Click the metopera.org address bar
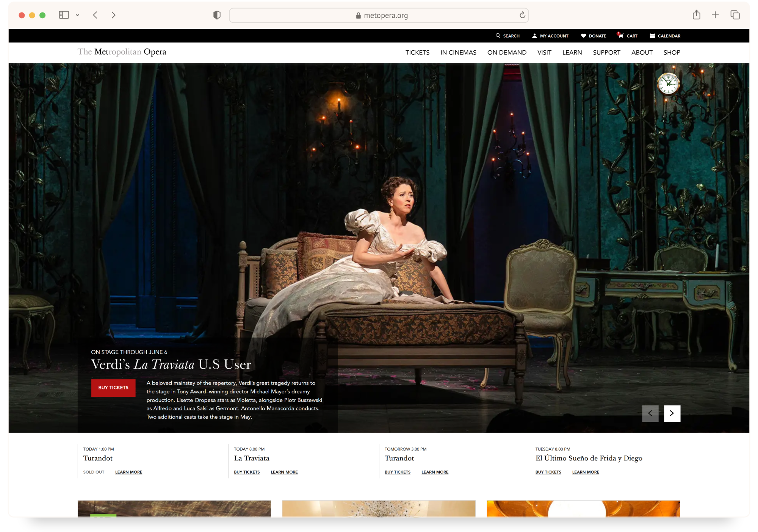Image resolution: width=758 pixels, height=532 pixels. tap(379, 16)
